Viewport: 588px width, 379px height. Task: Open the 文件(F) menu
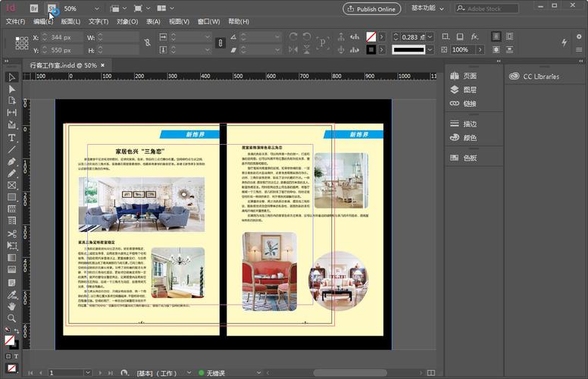point(15,21)
